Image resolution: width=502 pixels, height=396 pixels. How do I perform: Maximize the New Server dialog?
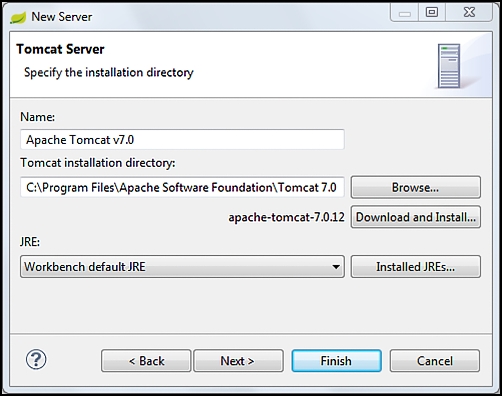pyautogui.click(x=432, y=13)
